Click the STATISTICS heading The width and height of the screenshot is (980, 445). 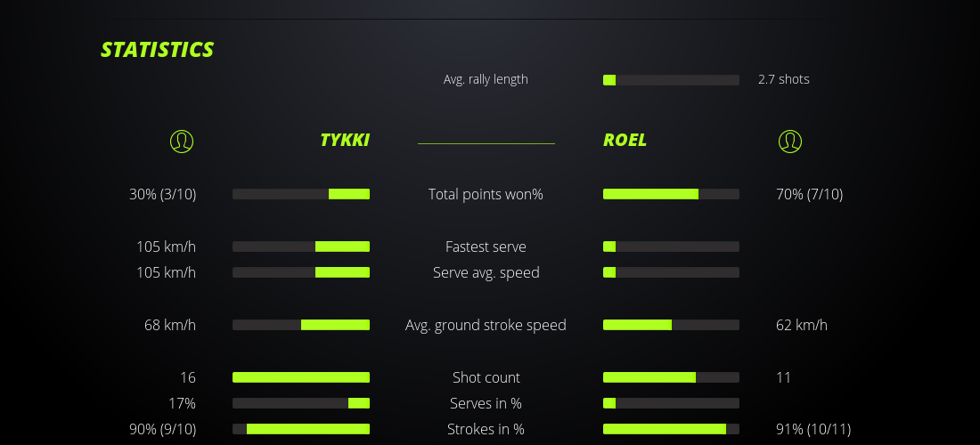click(x=158, y=50)
